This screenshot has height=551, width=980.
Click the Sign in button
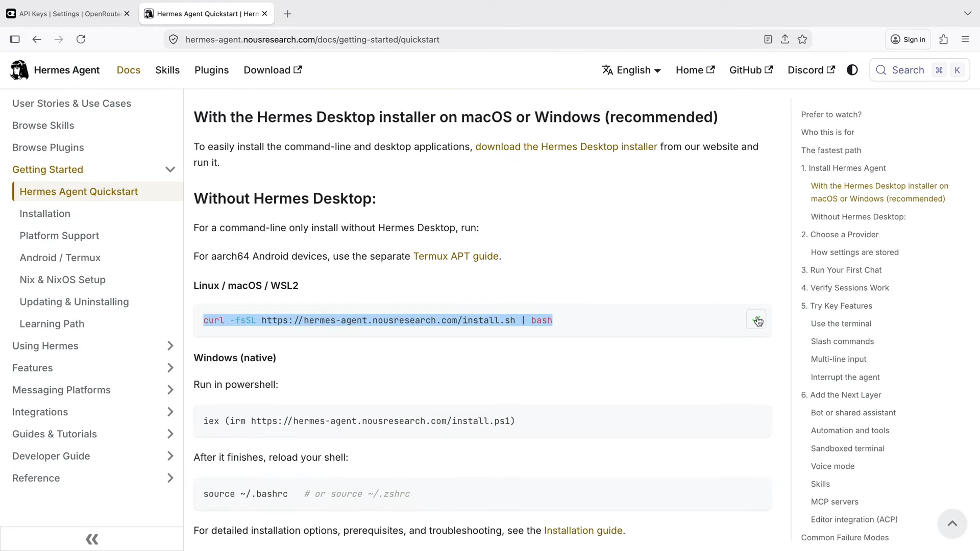point(908,39)
